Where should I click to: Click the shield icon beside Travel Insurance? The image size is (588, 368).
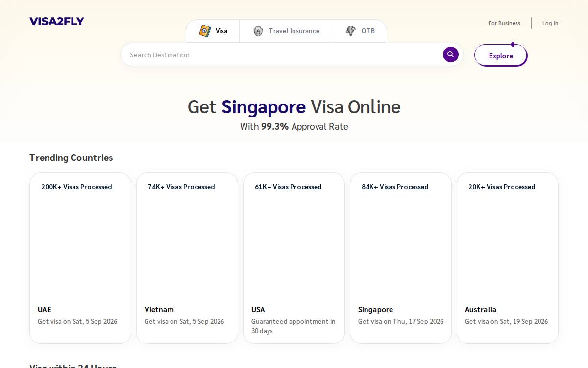pyautogui.click(x=258, y=31)
